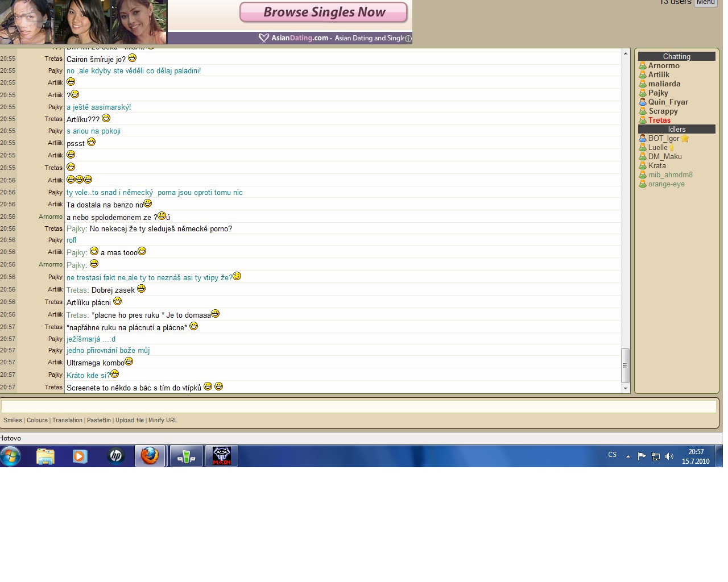Open the Smilies picker
The height and width of the screenshot is (582, 728).
point(13,421)
